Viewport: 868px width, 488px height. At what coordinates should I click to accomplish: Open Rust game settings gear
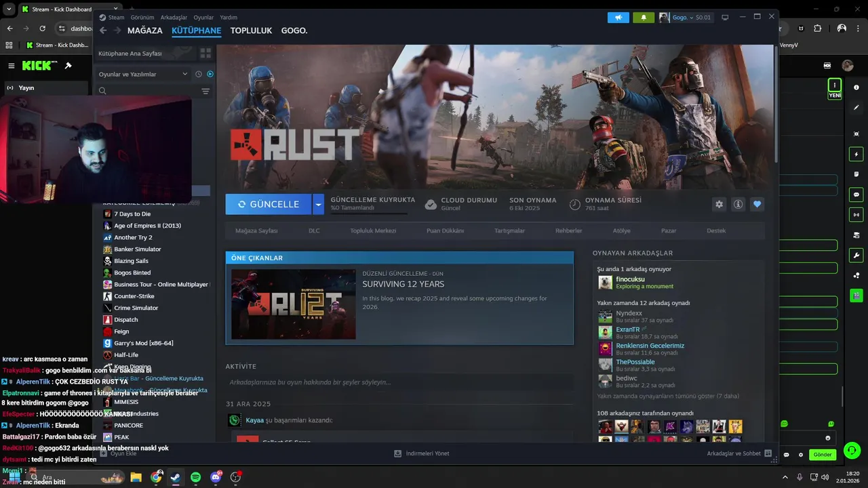719,204
